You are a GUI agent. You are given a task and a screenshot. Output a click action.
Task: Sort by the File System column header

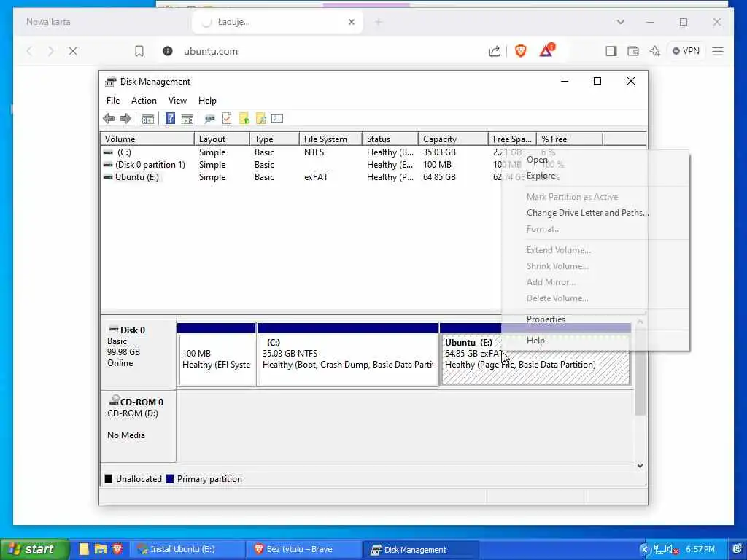(330, 139)
